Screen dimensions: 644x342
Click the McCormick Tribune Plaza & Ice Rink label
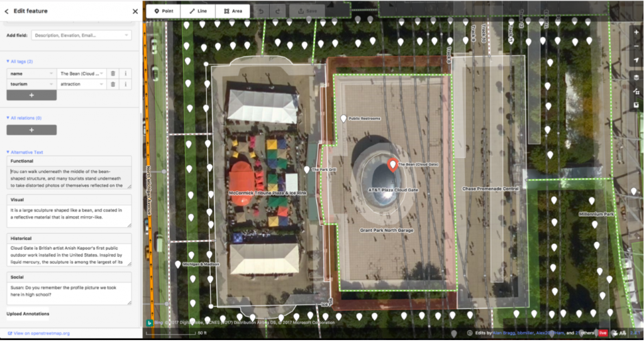click(x=267, y=193)
